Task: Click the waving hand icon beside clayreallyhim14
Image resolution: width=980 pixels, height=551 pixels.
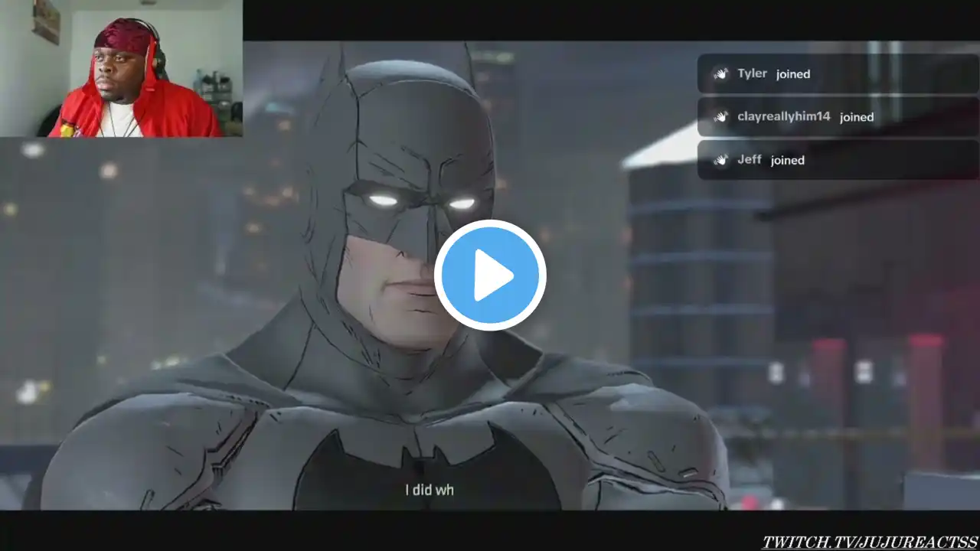Action: click(720, 117)
